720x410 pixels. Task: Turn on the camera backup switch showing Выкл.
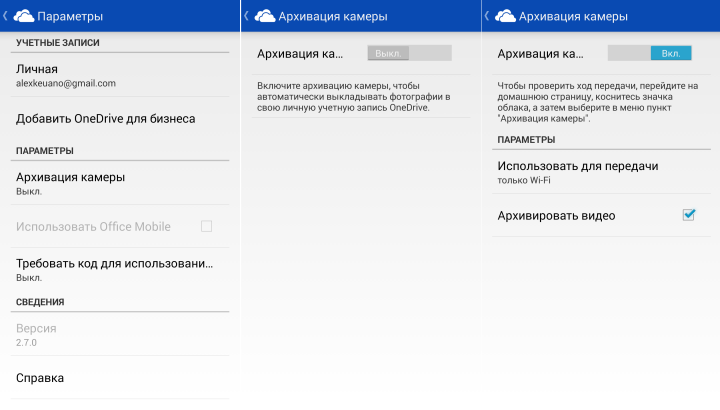[409, 53]
